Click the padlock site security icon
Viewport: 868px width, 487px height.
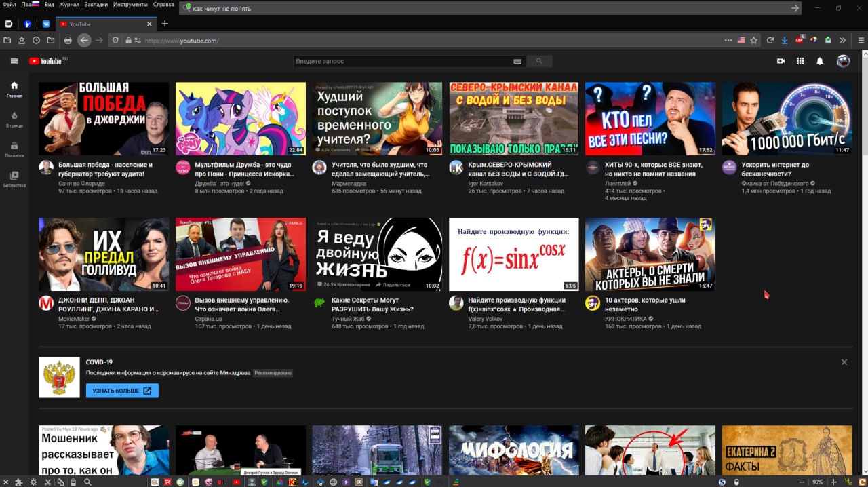(128, 40)
